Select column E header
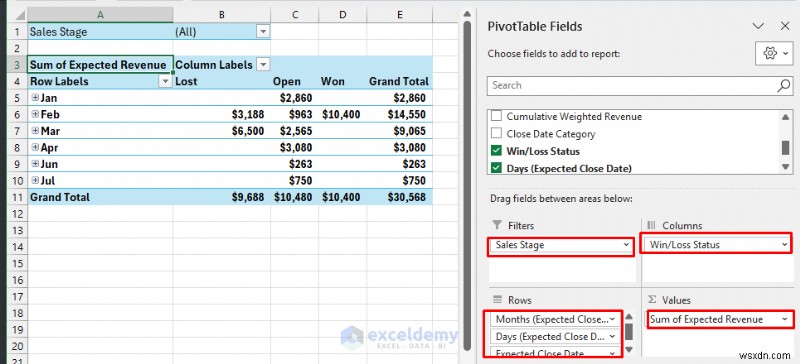The width and height of the screenshot is (800, 364). (x=399, y=15)
